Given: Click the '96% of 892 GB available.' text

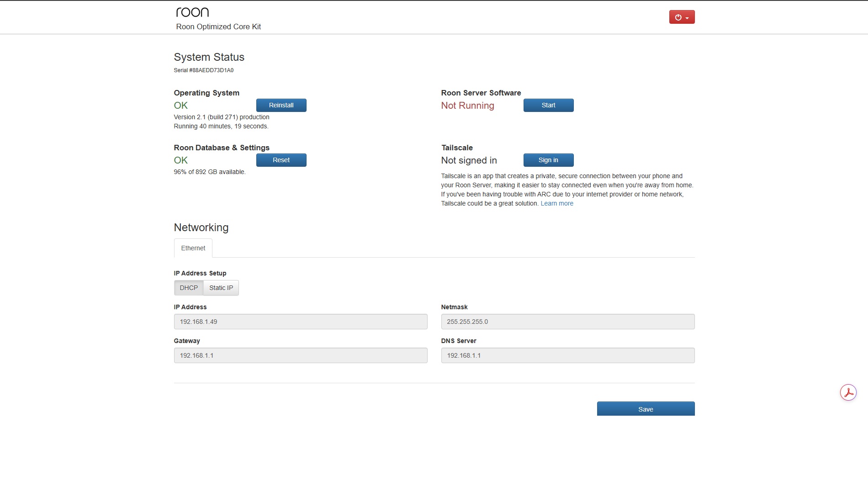Looking at the screenshot, I should coord(210,172).
